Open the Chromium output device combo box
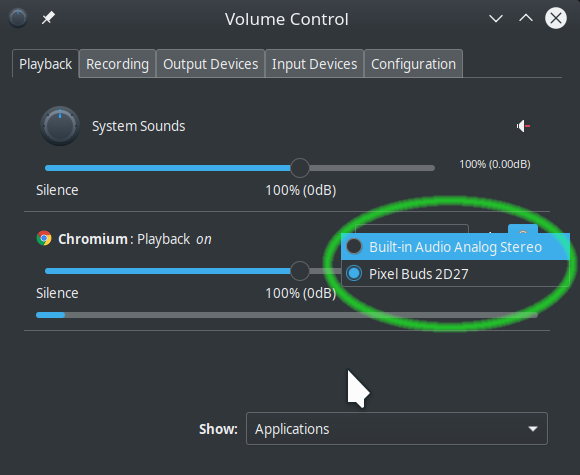 point(412,229)
